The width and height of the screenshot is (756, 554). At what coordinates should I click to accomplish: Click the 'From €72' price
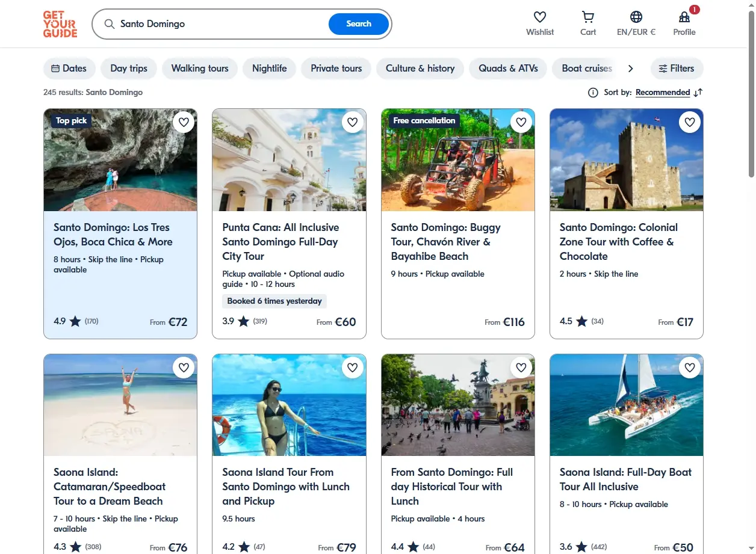coord(169,322)
